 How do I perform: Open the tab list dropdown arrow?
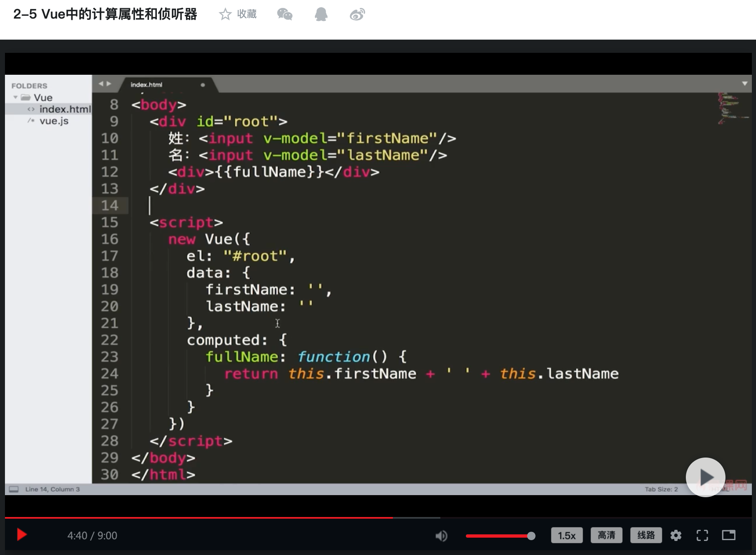745,84
